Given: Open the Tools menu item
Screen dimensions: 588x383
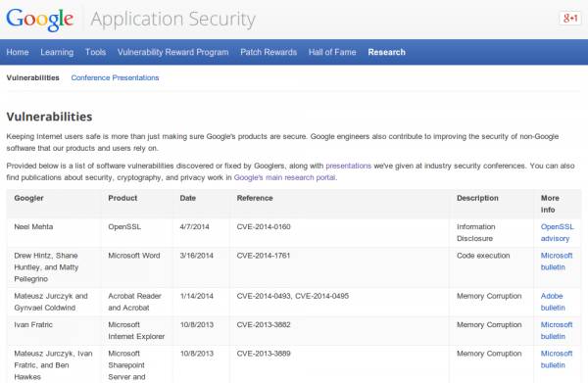Looking at the screenshot, I should pyautogui.click(x=95, y=52).
